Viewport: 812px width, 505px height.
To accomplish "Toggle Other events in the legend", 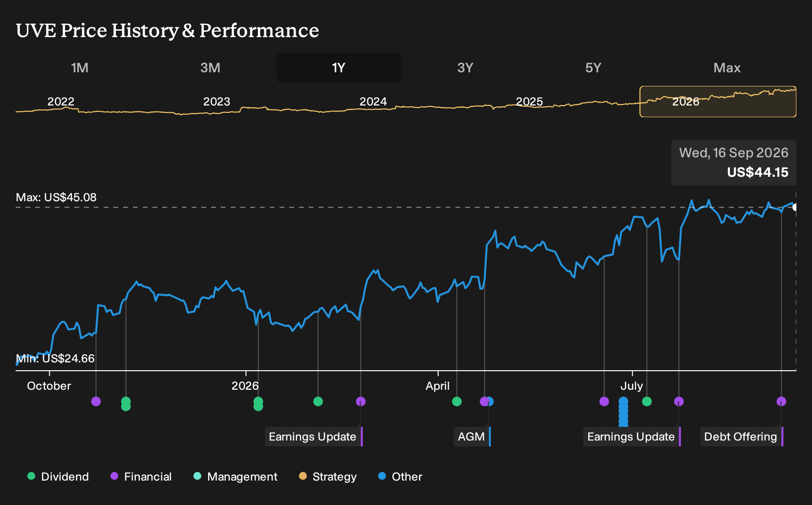I will 400,477.
